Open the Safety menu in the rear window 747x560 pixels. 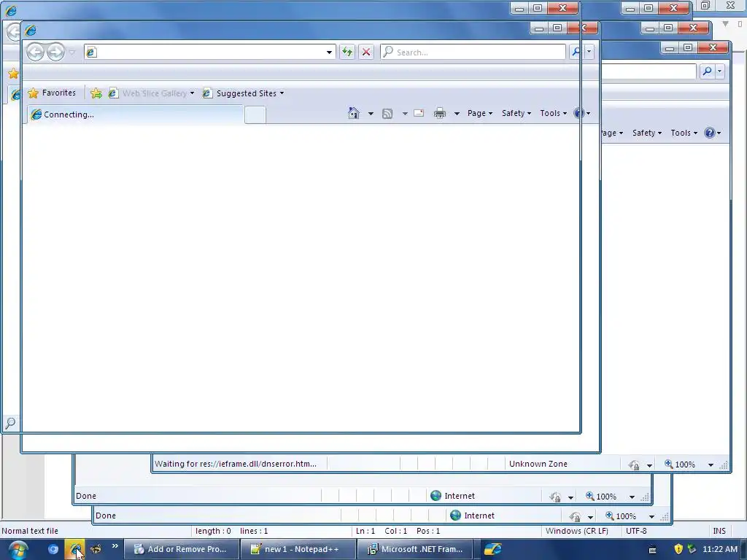[647, 133]
